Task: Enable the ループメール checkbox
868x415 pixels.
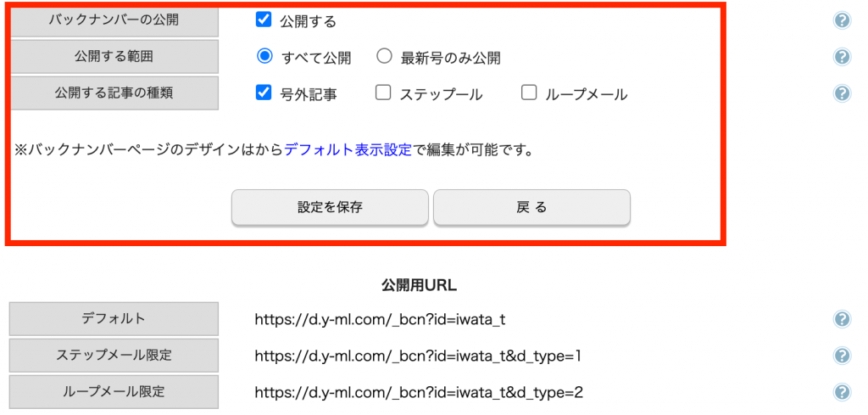Action: [x=529, y=93]
